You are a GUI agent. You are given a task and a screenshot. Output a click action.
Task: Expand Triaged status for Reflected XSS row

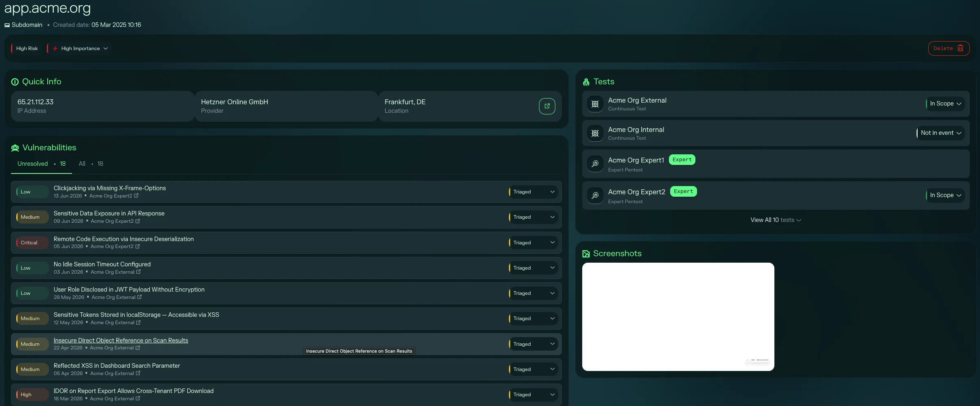pos(533,369)
